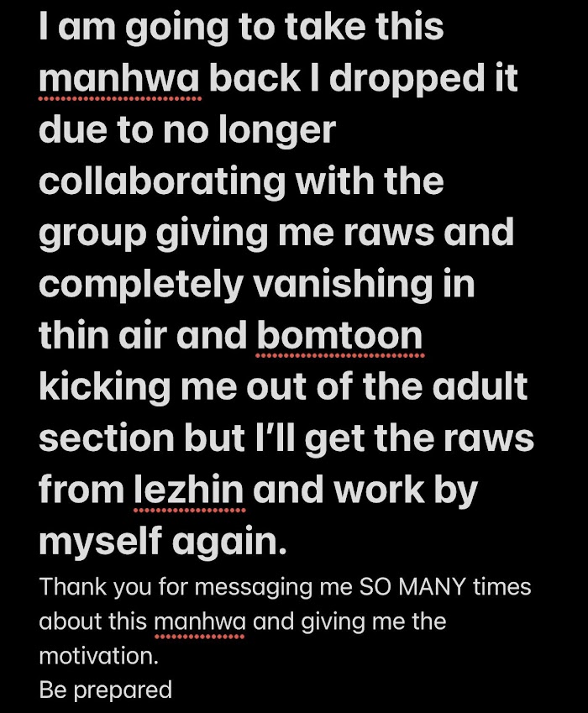Image resolution: width=588 pixels, height=713 pixels.
Task: Click "manhwa" in the smaller thank-you text
Action: 200,623
